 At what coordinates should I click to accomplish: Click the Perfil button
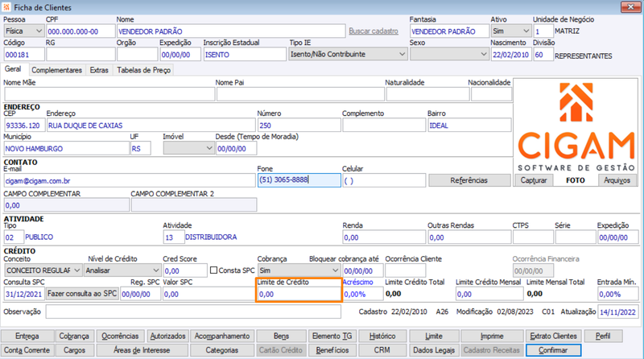point(603,336)
